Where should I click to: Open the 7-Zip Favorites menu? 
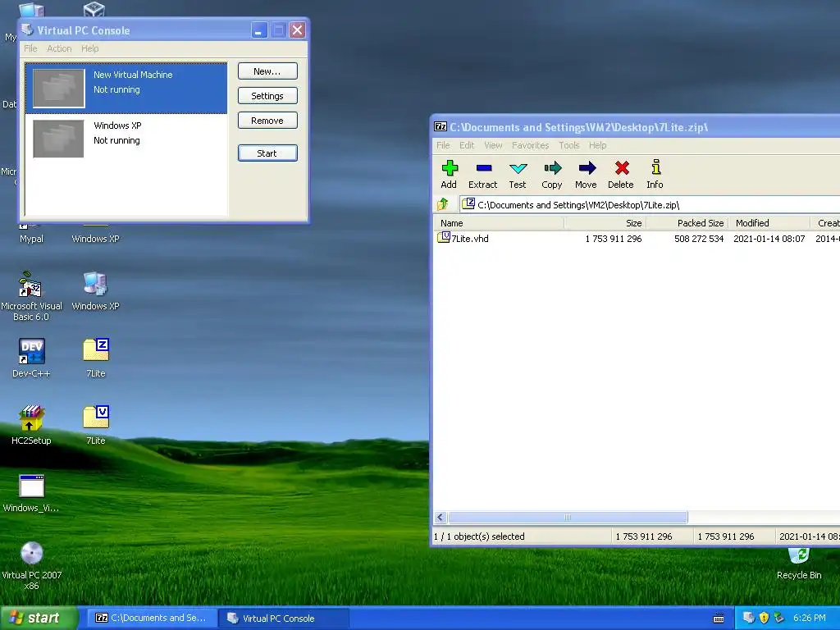pos(530,145)
